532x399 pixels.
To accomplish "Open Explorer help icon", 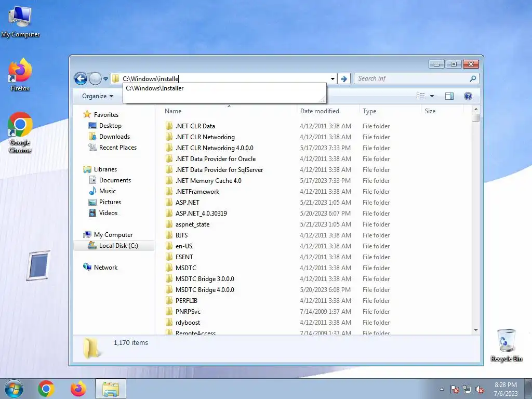I will 468,96.
